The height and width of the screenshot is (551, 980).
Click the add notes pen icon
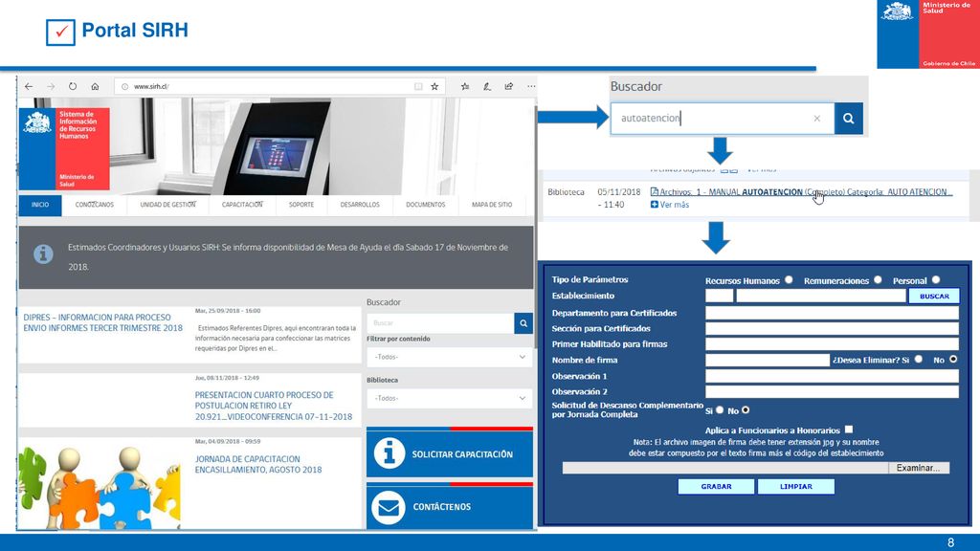487,86
